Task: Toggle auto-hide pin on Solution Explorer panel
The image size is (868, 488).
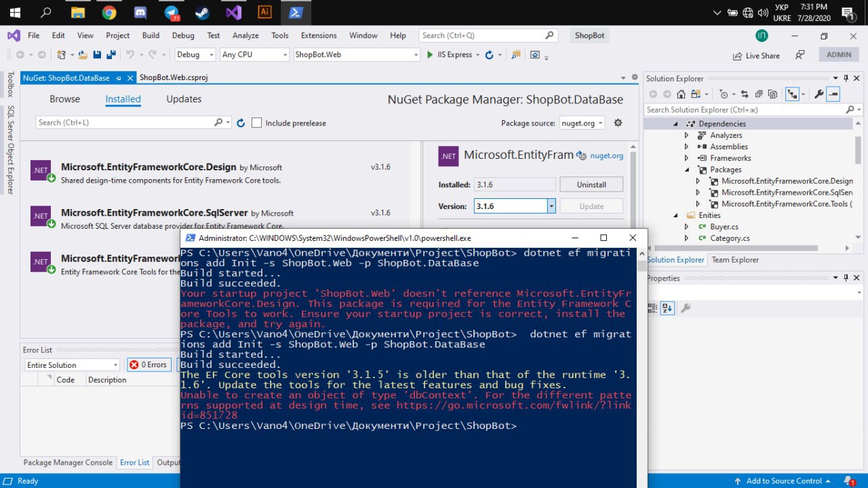Action: 846,79
